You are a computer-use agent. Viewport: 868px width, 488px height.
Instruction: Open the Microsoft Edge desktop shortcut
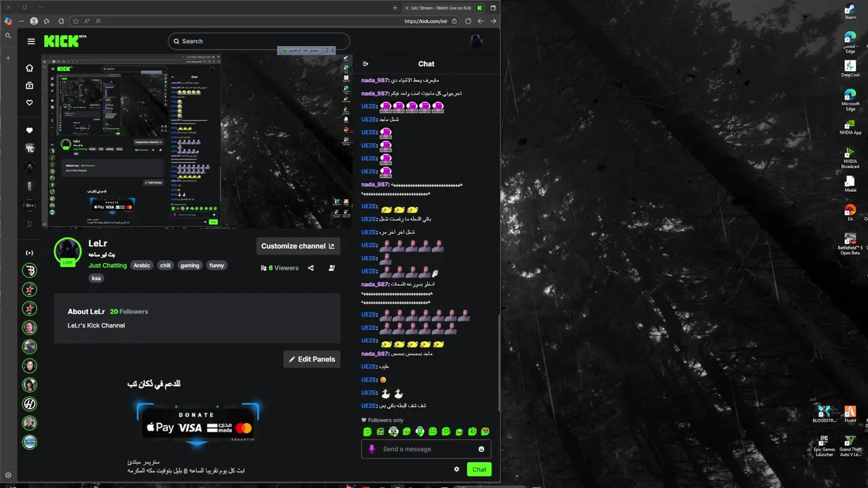850,100
